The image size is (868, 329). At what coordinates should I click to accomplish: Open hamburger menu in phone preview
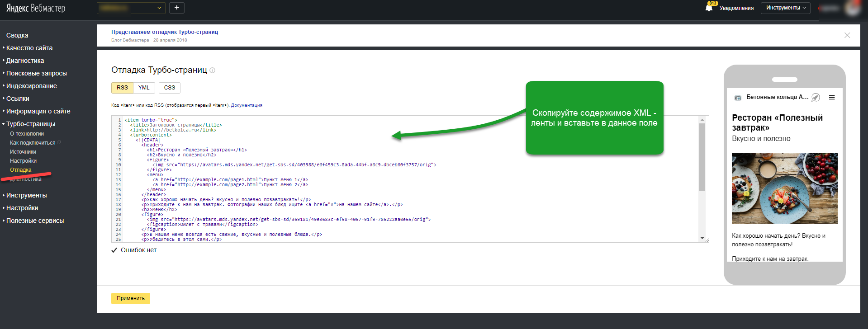pyautogui.click(x=832, y=97)
